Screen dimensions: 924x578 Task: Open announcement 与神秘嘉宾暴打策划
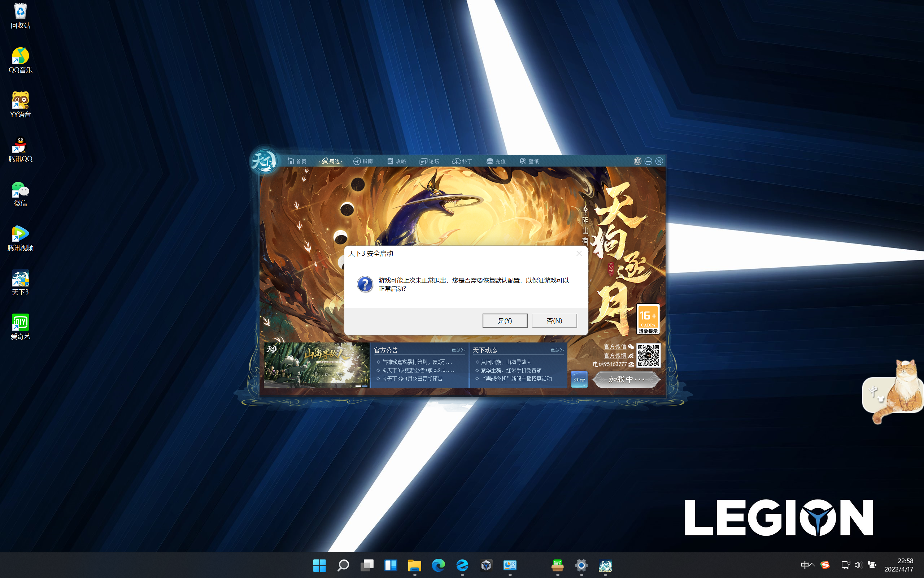pyautogui.click(x=417, y=362)
